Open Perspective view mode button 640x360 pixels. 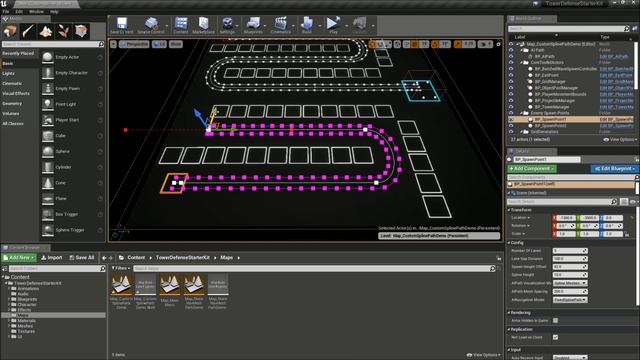134,44
